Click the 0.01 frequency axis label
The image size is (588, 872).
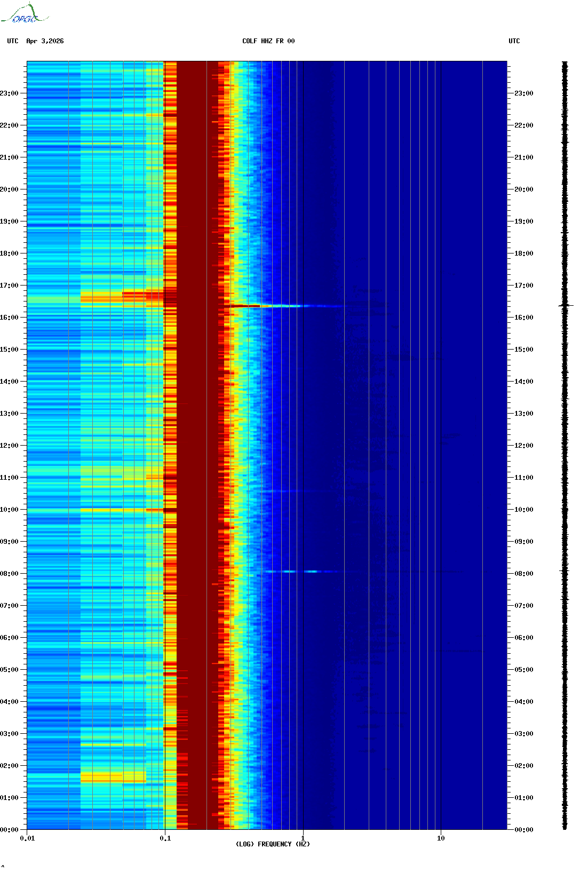coord(27,838)
